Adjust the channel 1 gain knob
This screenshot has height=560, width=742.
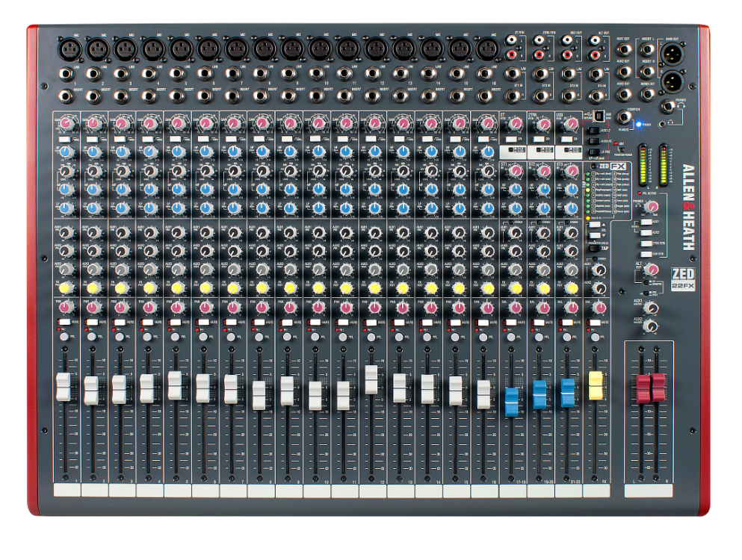tap(67, 125)
